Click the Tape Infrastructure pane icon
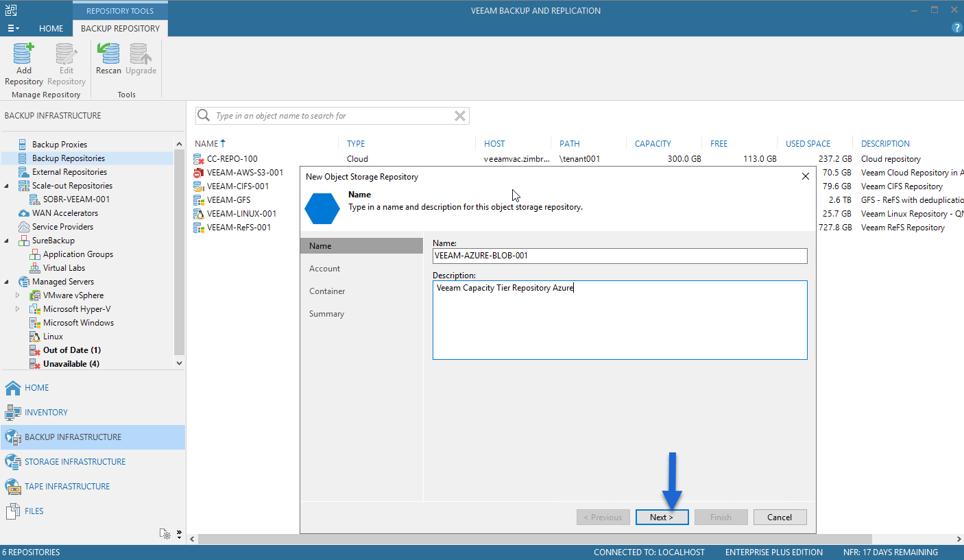 [x=13, y=487]
